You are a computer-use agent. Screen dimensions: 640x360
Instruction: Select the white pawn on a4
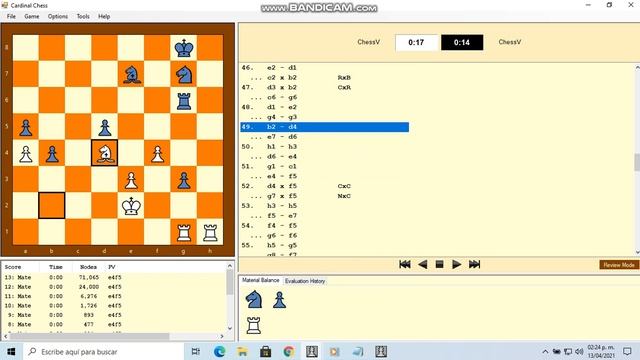[x=26, y=153]
